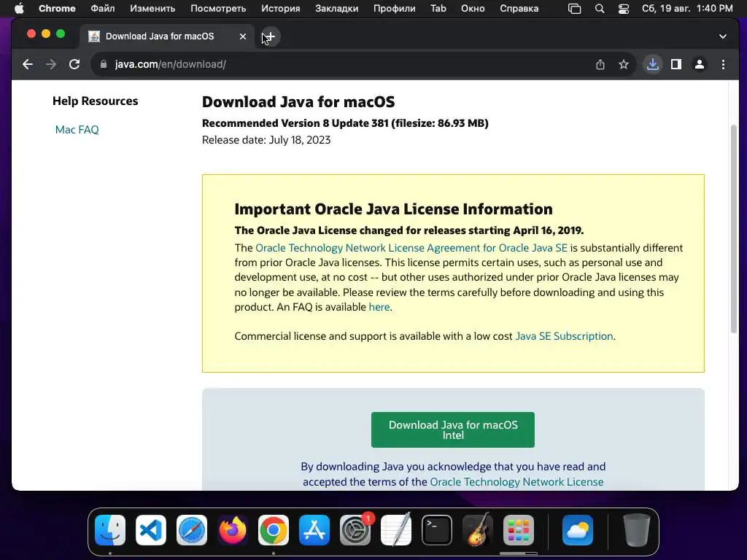Screen dimensions: 747x560
Task: Launch GarageBand from the Dock
Action: 478,530
